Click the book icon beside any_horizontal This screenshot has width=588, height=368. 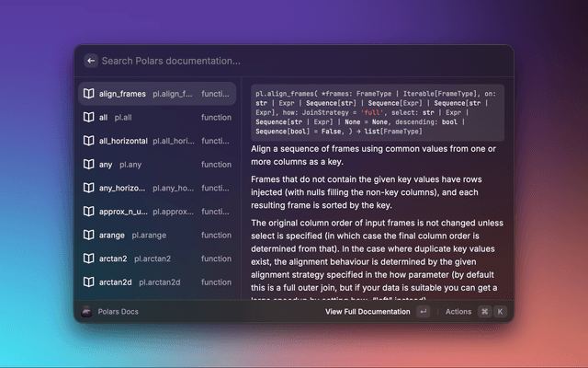[x=88, y=188]
